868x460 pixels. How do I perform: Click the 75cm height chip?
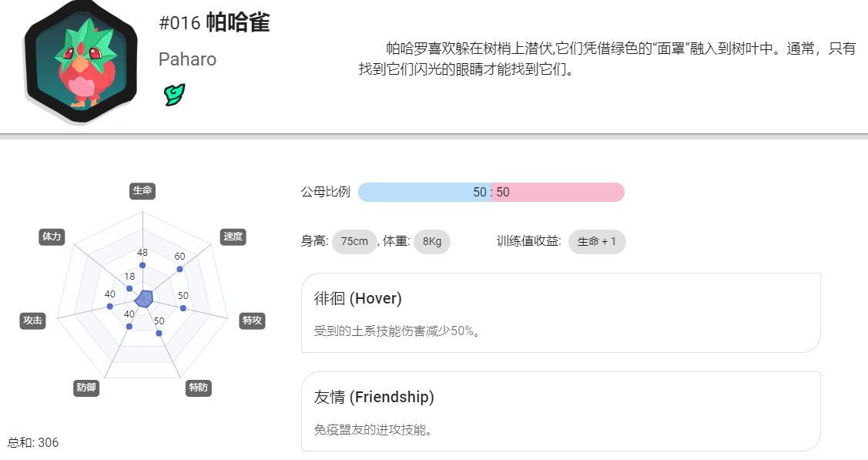pyautogui.click(x=354, y=241)
